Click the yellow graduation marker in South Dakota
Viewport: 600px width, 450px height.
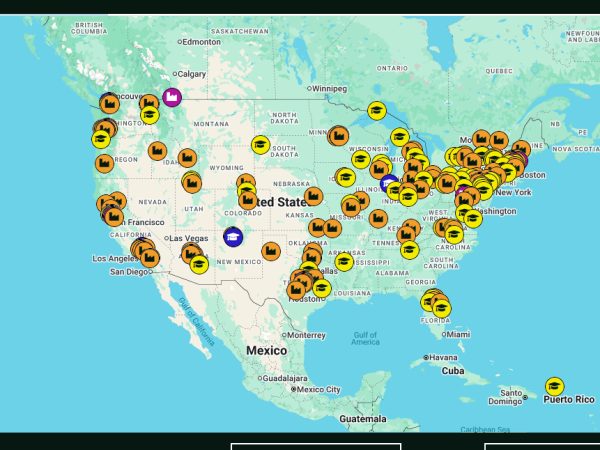[x=261, y=144]
